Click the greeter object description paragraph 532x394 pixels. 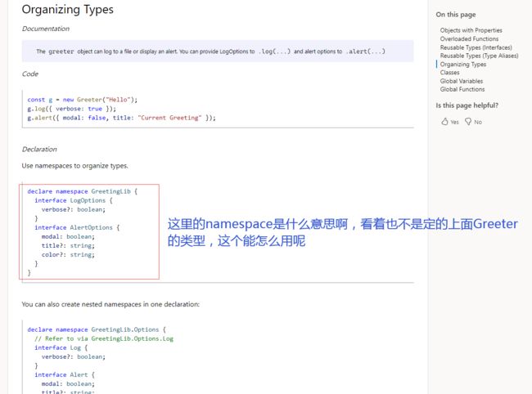[210, 51]
